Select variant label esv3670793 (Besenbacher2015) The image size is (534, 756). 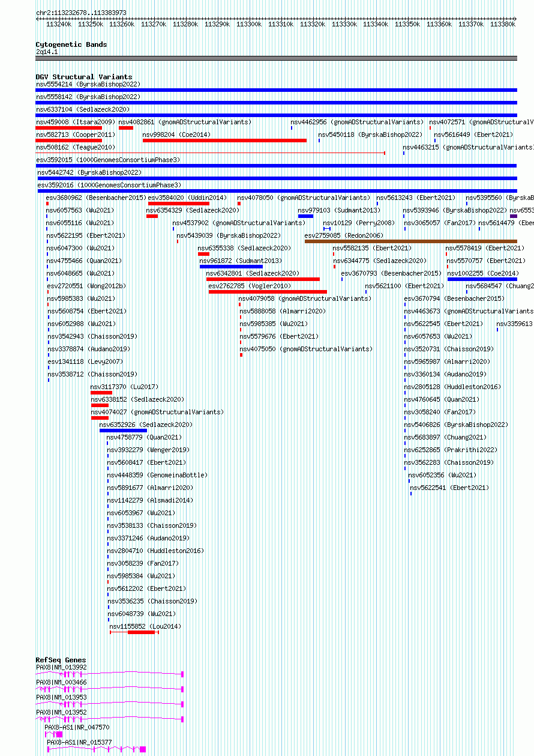coord(391,273)
